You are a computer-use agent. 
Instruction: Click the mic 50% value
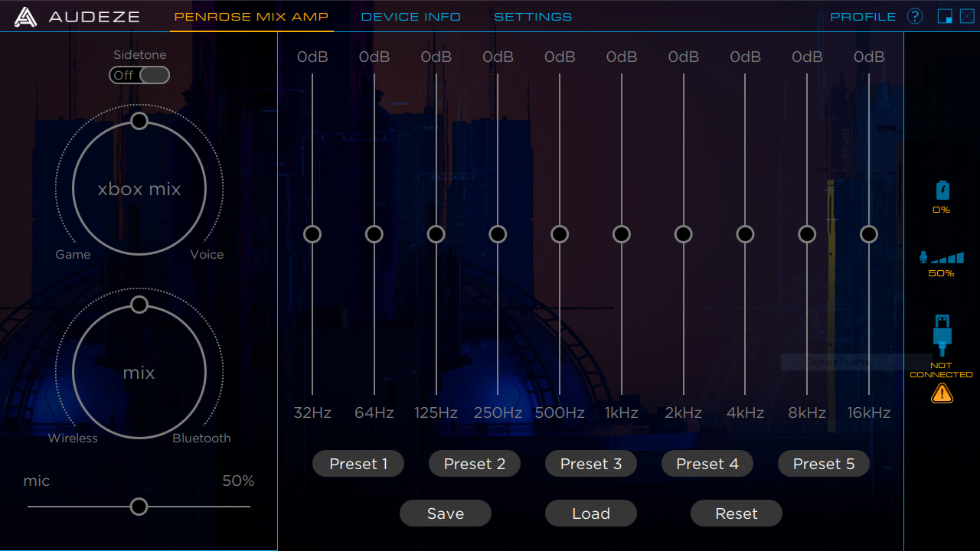click(238, 481)
